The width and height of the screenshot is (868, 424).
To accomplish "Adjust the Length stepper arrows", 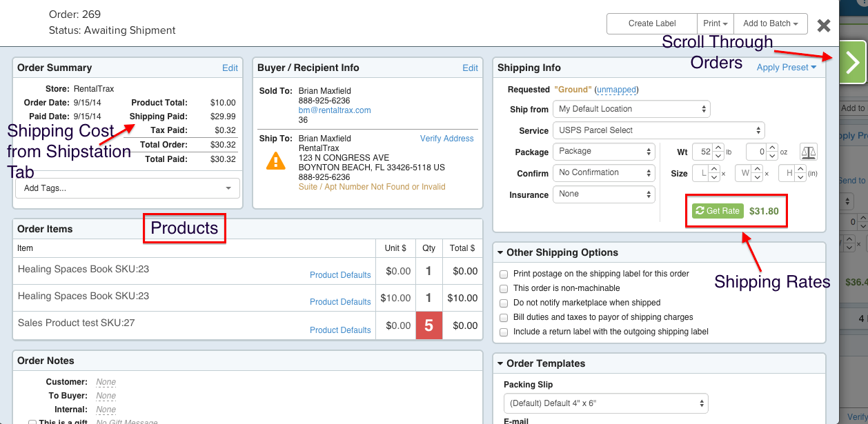I will point(715,173).
